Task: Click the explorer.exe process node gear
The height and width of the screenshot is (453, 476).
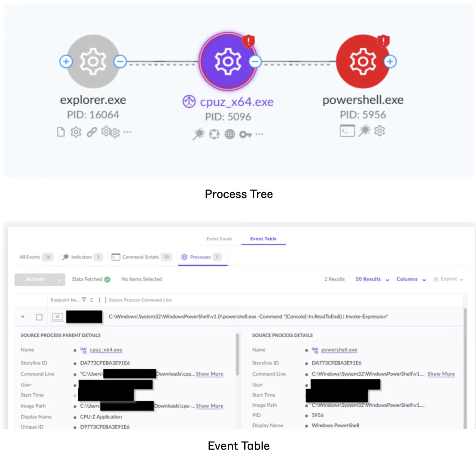Action: [93, 61]
